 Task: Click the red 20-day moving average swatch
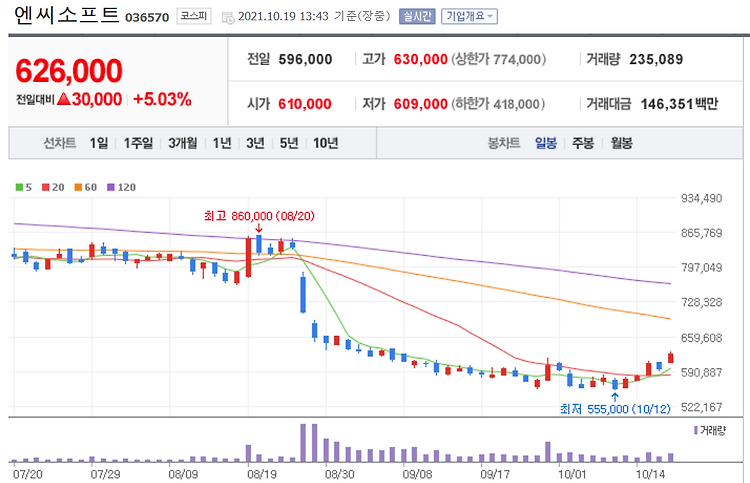pyautogui.click(x=46, y=187)
